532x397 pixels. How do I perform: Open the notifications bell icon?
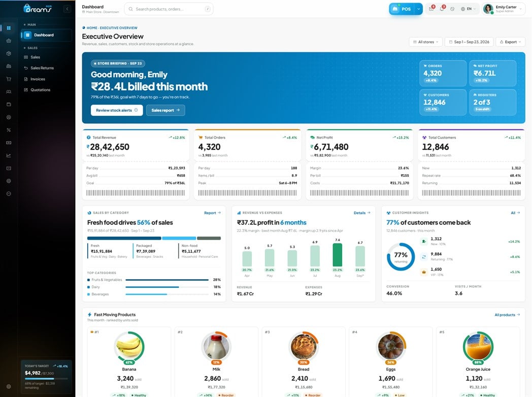pyautogui.click(x=442, y=9)
